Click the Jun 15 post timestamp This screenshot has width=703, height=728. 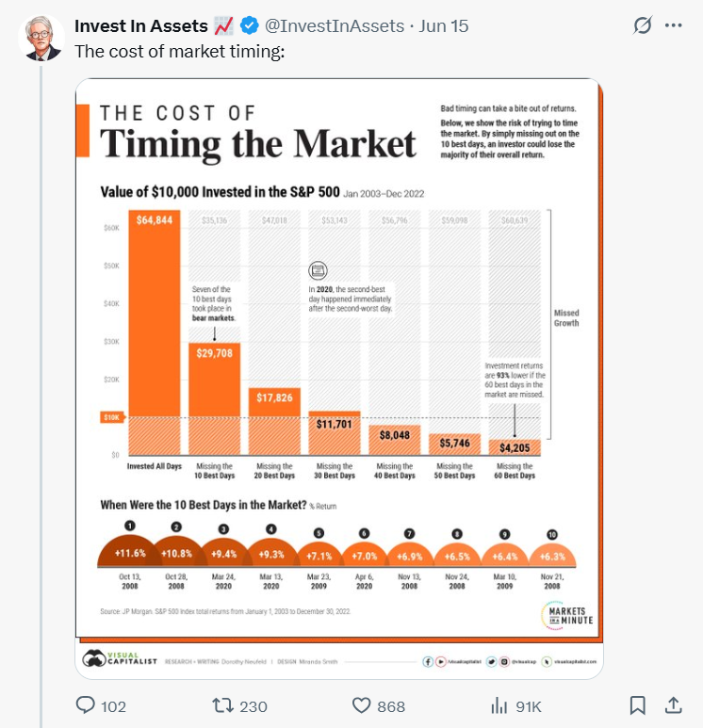444,26
